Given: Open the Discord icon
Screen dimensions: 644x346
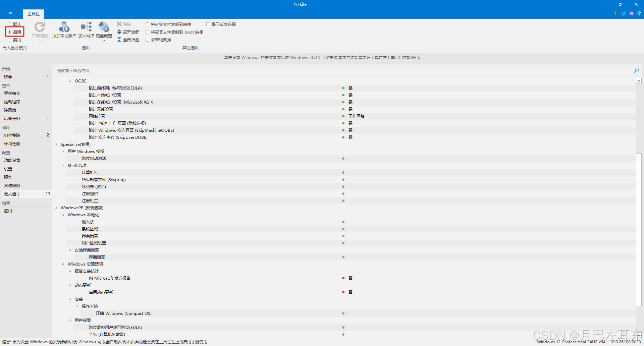Looking at the screenshot, I should pos(632,13).
